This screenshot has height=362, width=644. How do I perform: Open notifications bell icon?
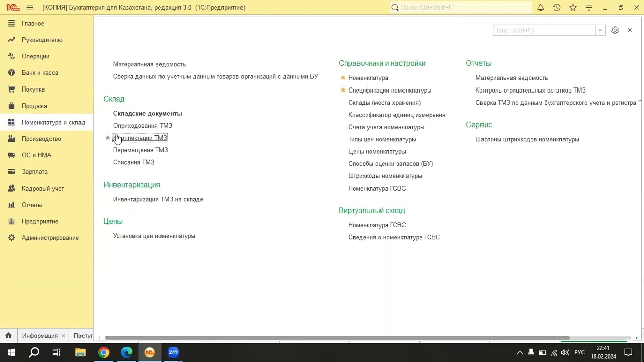[541, 8]
